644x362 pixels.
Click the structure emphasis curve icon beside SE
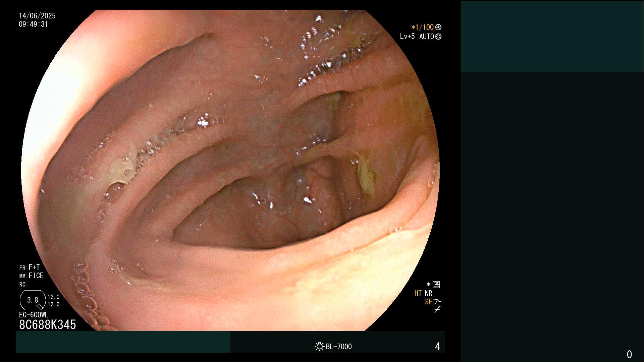coord(437,302)
